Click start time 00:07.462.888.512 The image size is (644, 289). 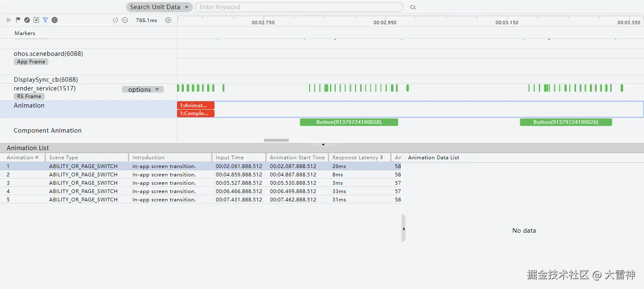[x=293, y=200]
